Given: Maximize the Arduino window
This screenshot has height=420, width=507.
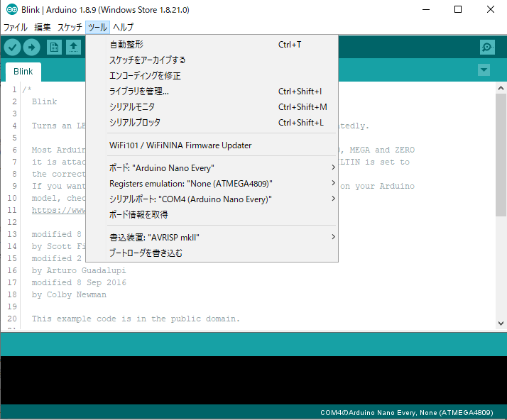Looking at the screenshot, I should click(x=458, y=10).
